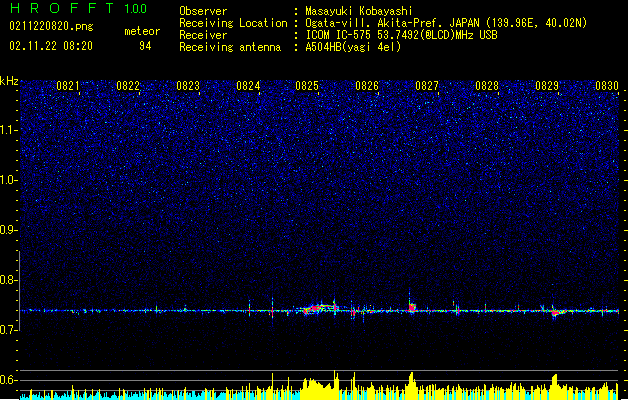Viewport: 629px width, 400px height.
Task: Click the meteor count value 94
Action: tap(145, 46)
